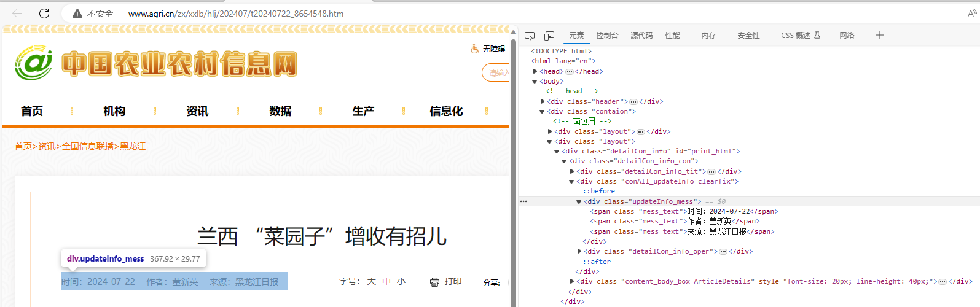Screen dimensions: 980x307
Task: Activate the inspect element picker icon
Action: [530, 36]
